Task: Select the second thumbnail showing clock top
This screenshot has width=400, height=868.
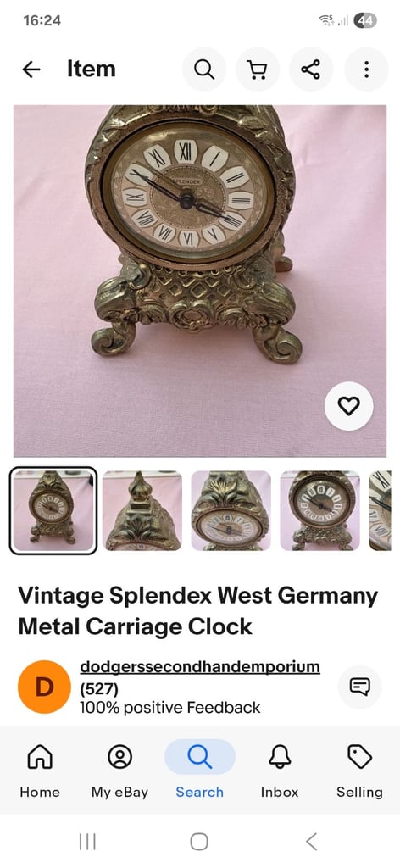Action: [142, 511]
